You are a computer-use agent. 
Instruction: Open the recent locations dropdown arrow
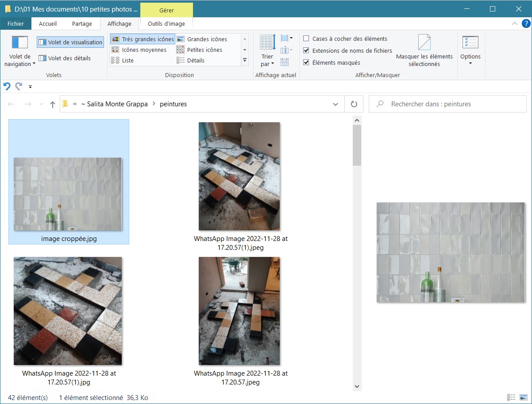tap(42, 104)
